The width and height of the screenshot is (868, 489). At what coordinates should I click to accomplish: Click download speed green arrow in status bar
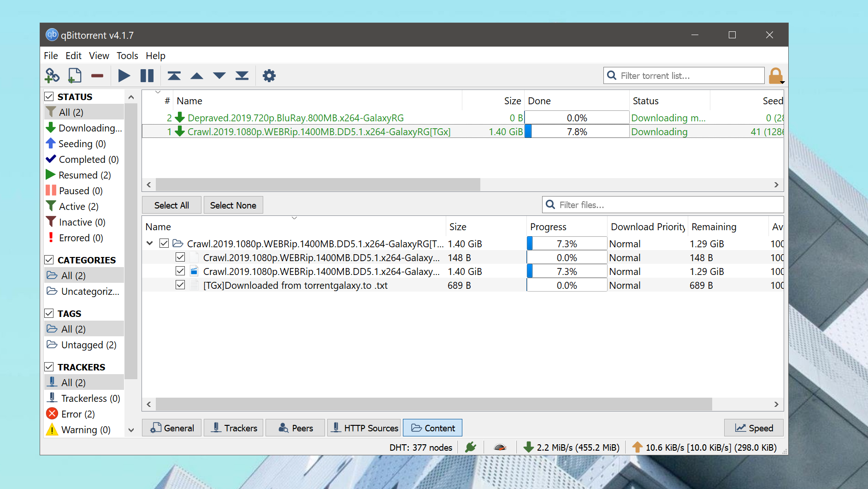pos(529,447)
